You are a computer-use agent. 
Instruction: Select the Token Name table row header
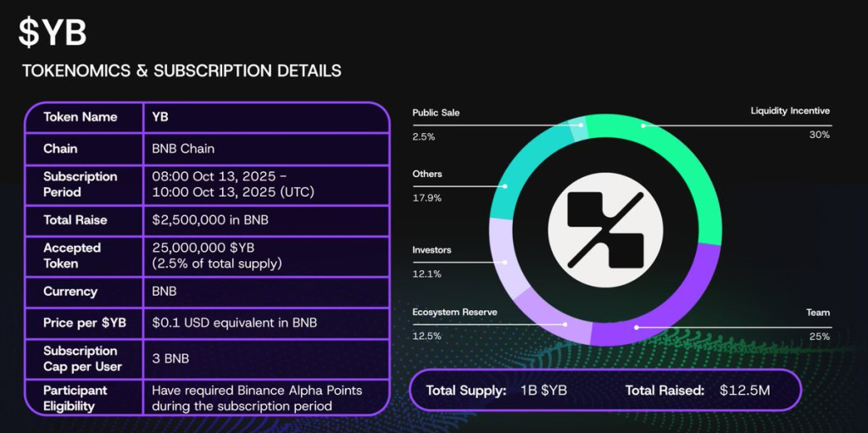pos(81,117)
